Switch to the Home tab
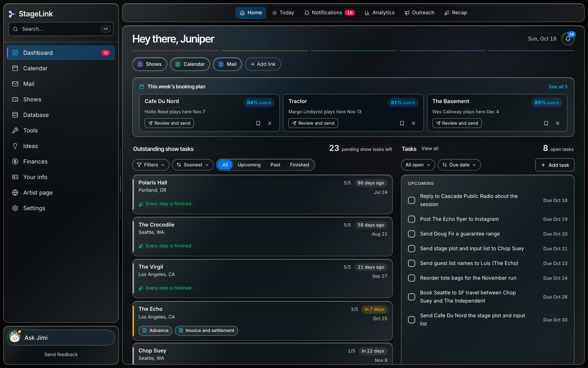Image resolution: width=588 pixels, height=368 pixels. pyautogui.click(x=251, y=13)
